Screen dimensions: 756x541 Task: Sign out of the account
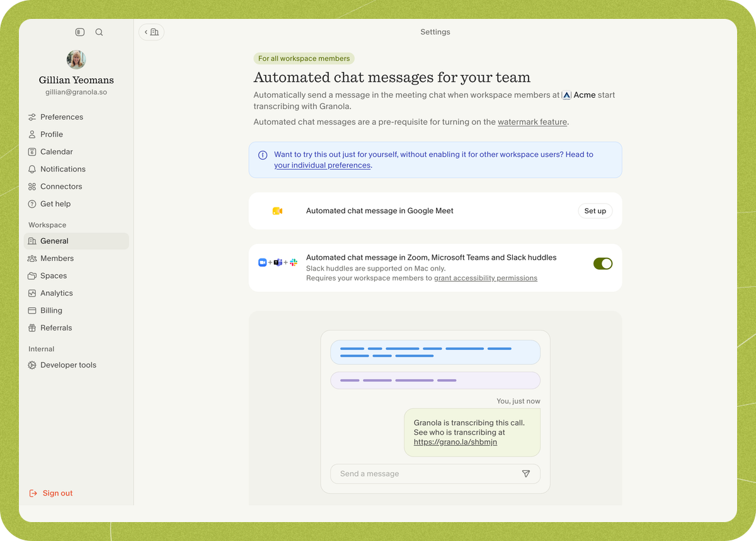coord(51,493)
